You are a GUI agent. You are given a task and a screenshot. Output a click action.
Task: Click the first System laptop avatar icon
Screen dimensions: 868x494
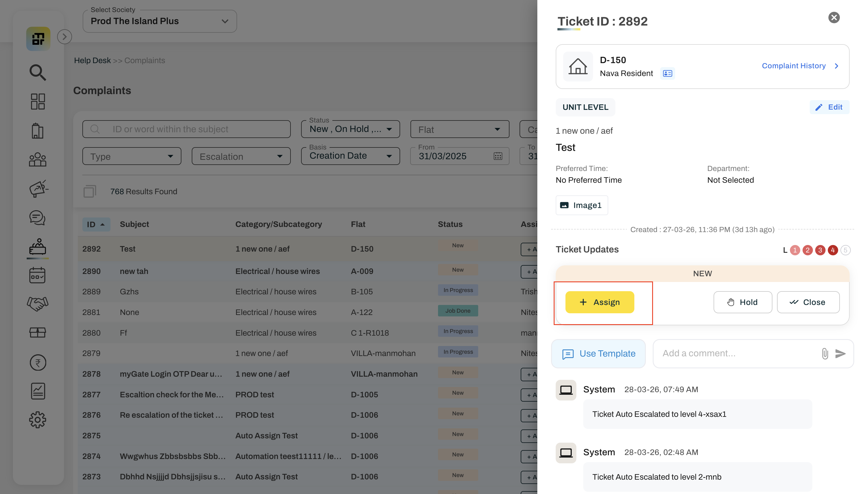pos(566,390)
